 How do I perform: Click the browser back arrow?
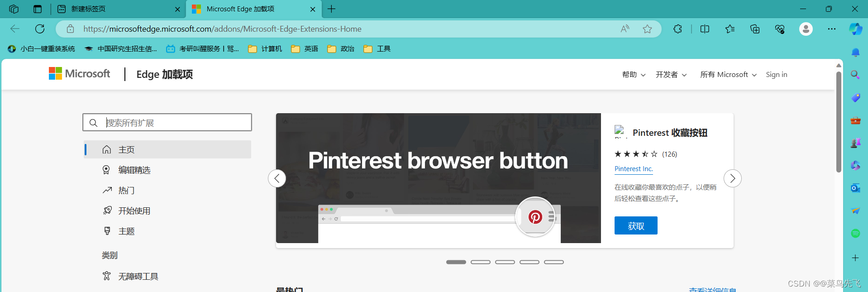(x=15, y=29)
